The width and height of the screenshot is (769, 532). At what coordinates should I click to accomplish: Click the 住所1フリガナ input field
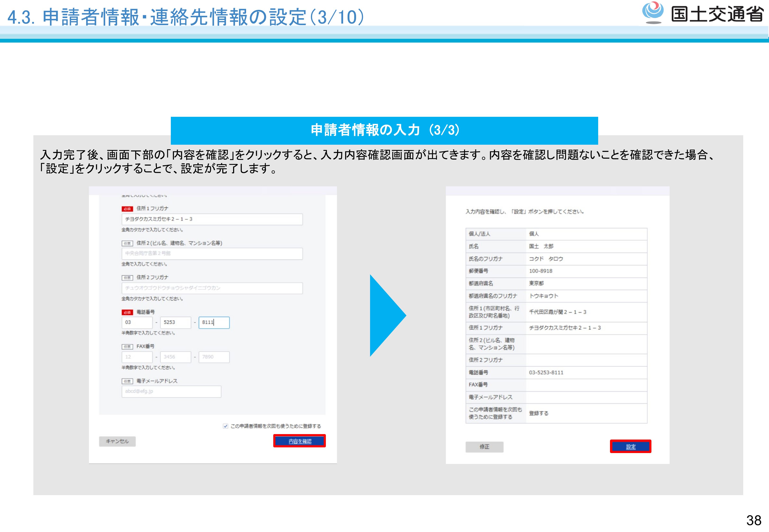tap(212, 219)
